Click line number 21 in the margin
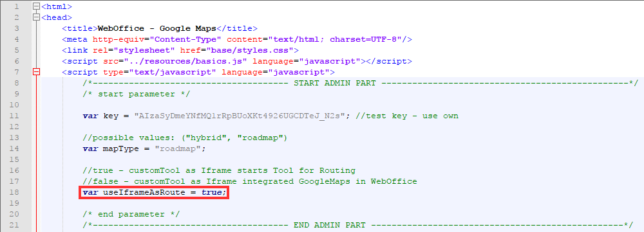 tap(14, 225)
